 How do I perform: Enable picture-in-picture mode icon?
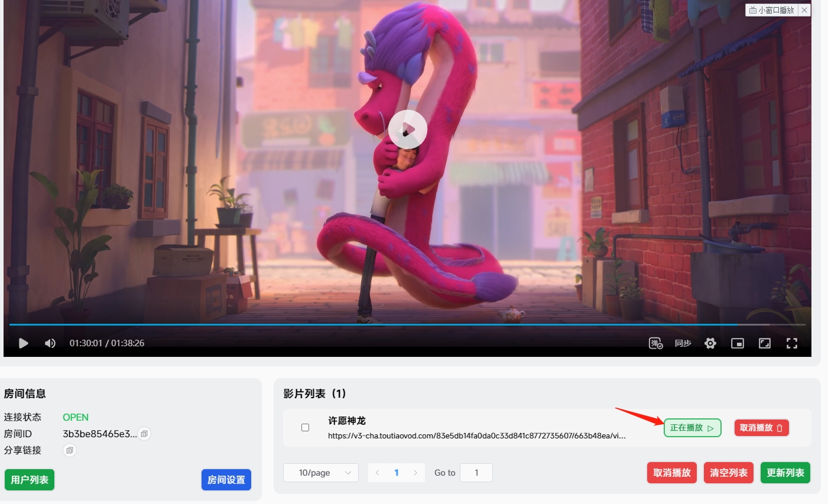click(738, 343)
